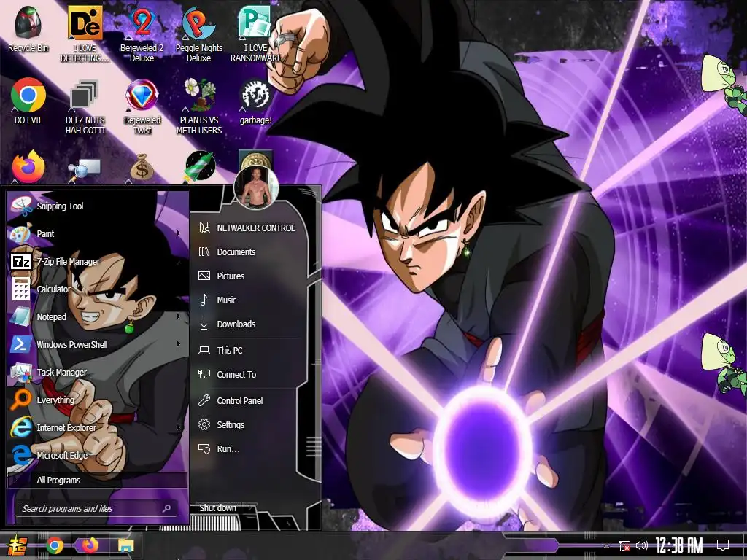The width and height of the screenshot is (747, 560).
Task: Open the 'DEEZ NUTS HAH GOTTI' shortcut
Action: (x=85, y=107)
